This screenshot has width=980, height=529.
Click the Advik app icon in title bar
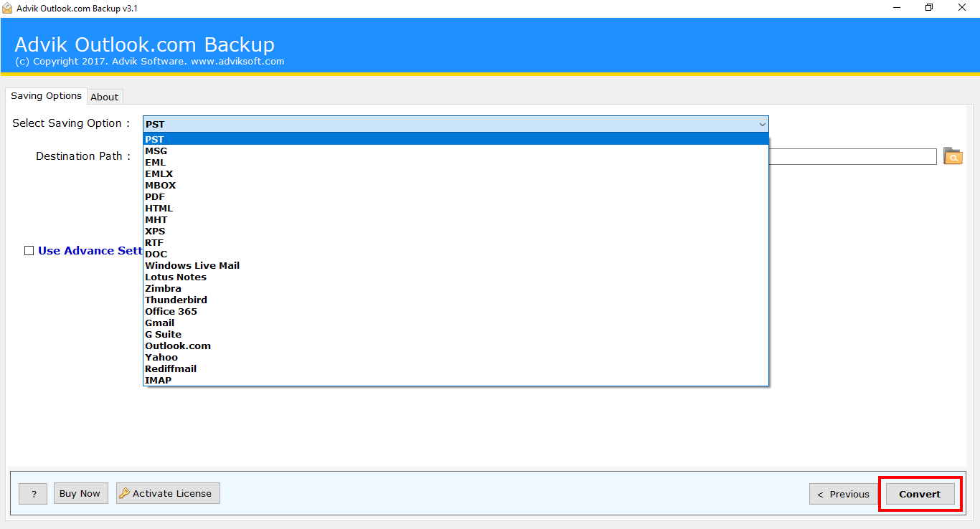click(x=7, y=8)
